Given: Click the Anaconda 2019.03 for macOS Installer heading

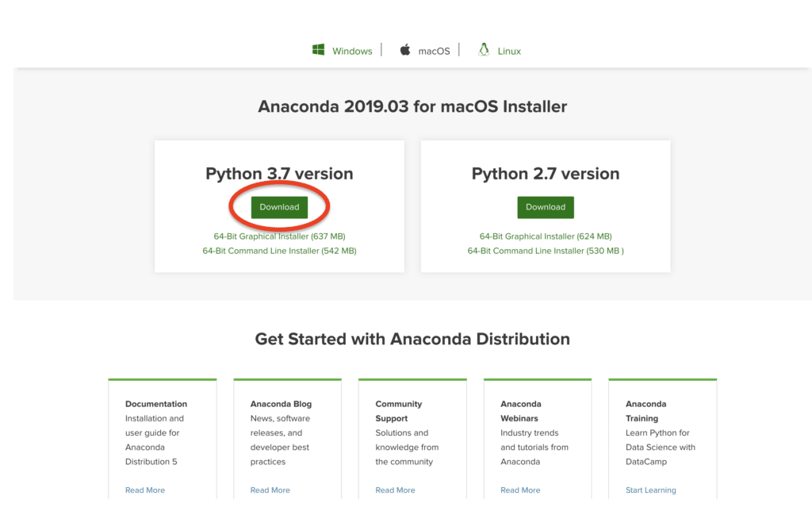Looking at the screenshot, I should [x=412, y=106].
